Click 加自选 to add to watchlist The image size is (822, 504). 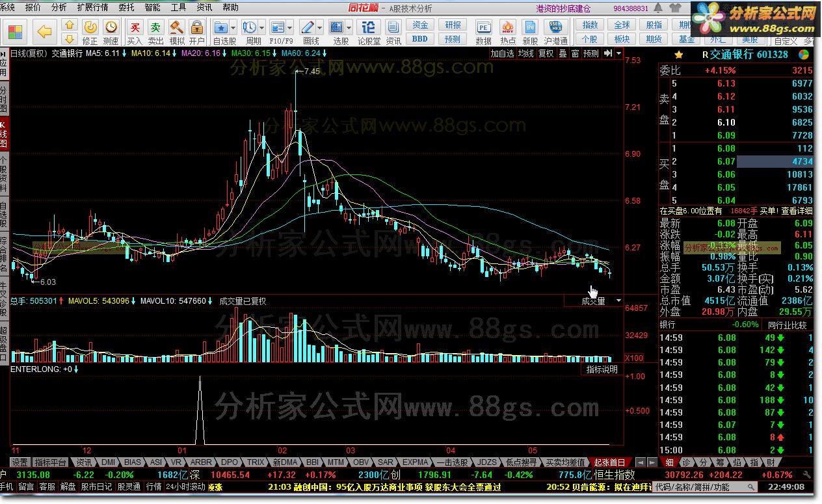(x=502, y=53)
